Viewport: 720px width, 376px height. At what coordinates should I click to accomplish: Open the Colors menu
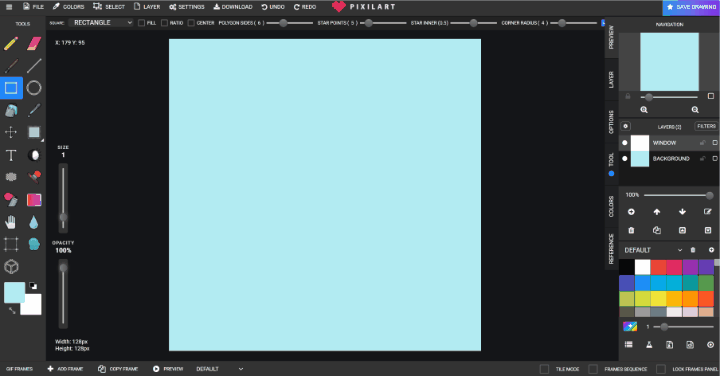(68, 7)
